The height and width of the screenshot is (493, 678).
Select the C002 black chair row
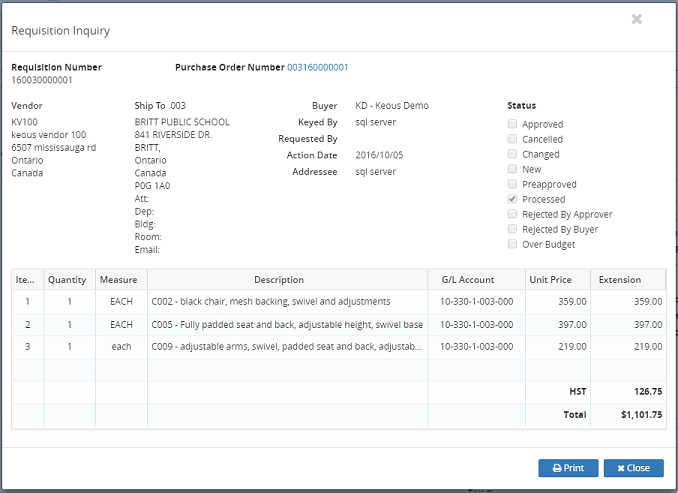click(286, 301)
